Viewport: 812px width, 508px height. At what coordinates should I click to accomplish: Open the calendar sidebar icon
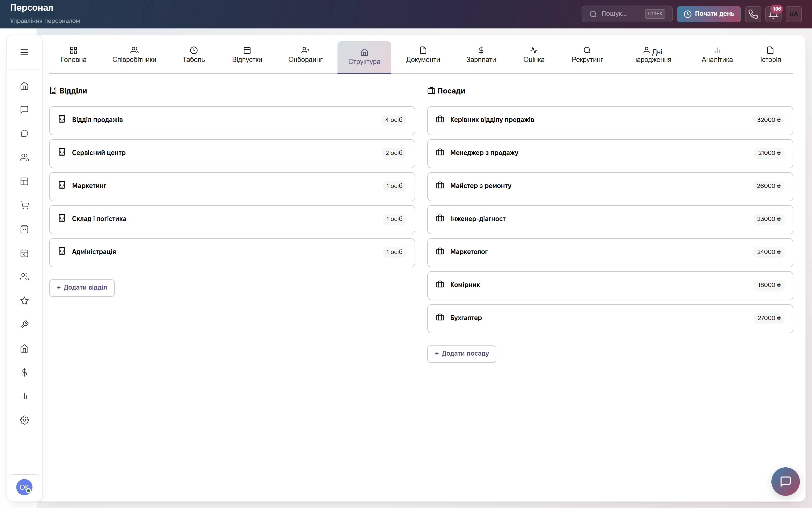[x=24, y=253]
